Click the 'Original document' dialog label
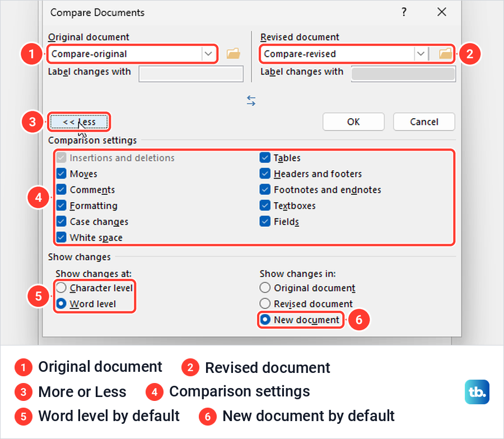The height and width of the screenshot is (439, 504). (88, 37)
